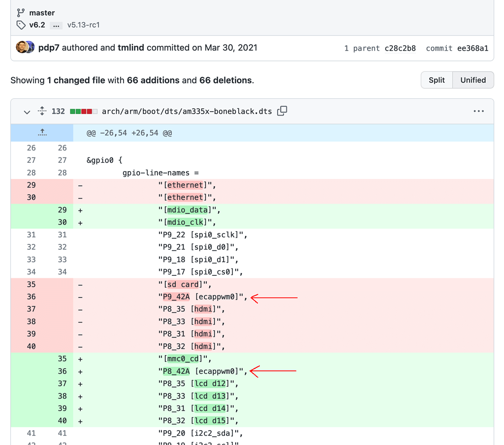The height and width of the screenshot is (445, 504).
Task: Select the am335x-boneblack.dts file name
Action: (186, 111)
